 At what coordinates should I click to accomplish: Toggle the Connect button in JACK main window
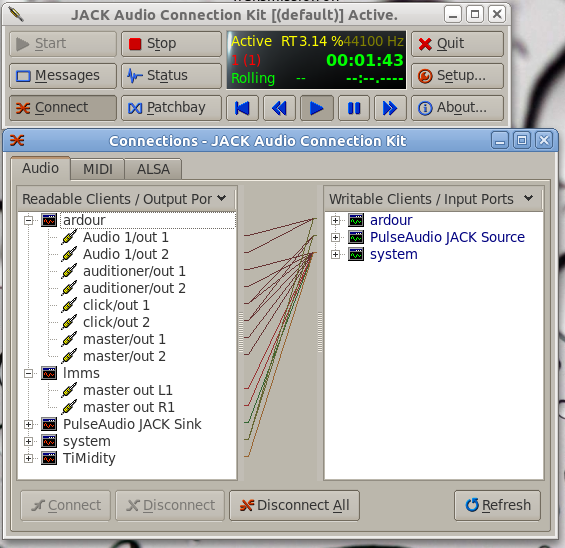63,107
